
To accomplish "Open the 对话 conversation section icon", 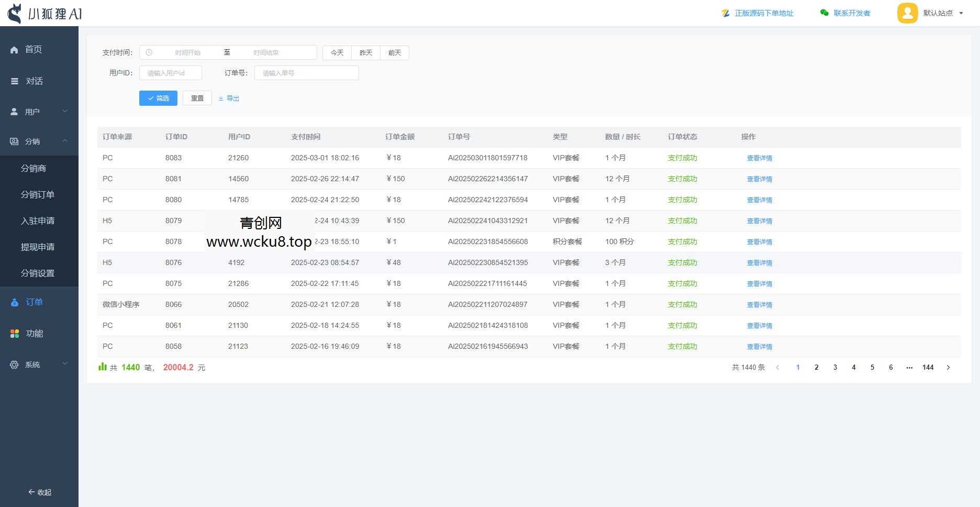I will [x=14, y=81].
